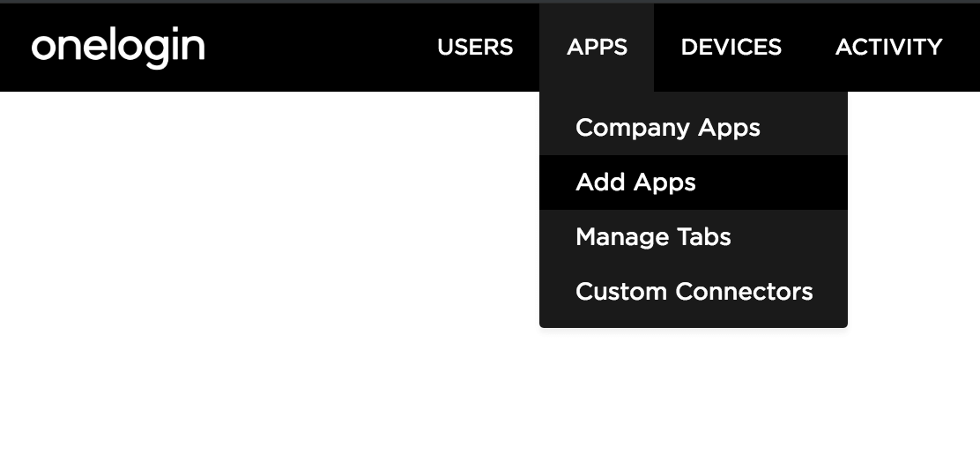Collapse the open Apps dropdown
The width and height of the screenshot is (980, 469).
coord(597,47)
